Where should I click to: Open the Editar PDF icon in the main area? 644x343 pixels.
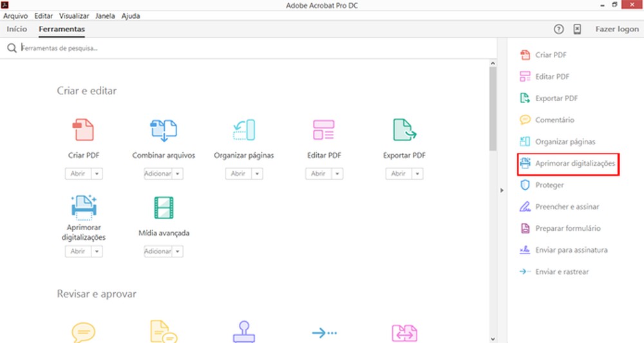[324, 130]
